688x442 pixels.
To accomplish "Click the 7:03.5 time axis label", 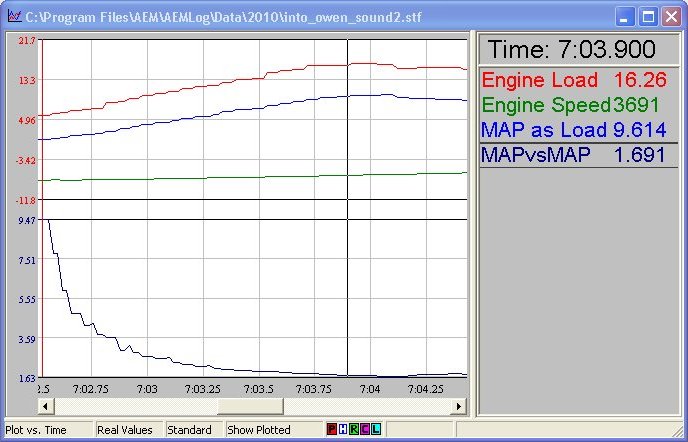I will point(259,389).
